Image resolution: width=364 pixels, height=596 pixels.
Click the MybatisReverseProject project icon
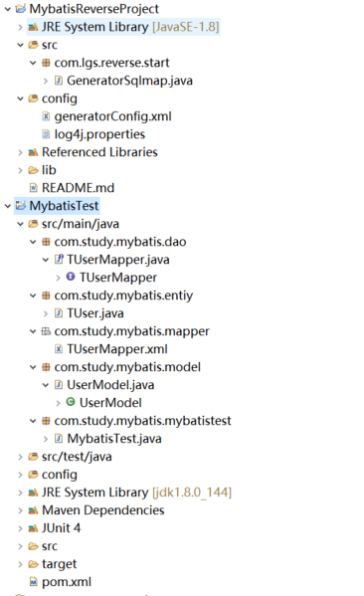(21, 9)
